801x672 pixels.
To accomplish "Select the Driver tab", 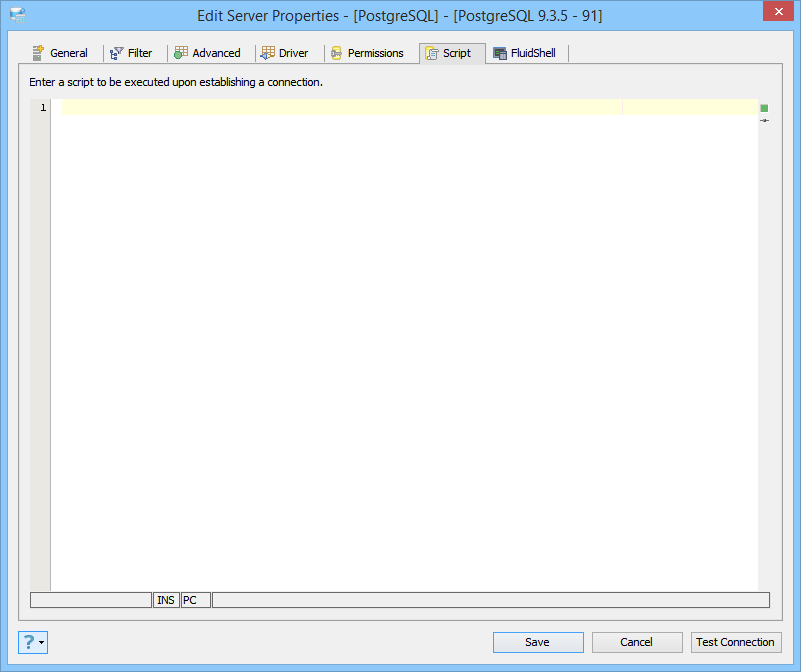I will (x=285, y=53).
